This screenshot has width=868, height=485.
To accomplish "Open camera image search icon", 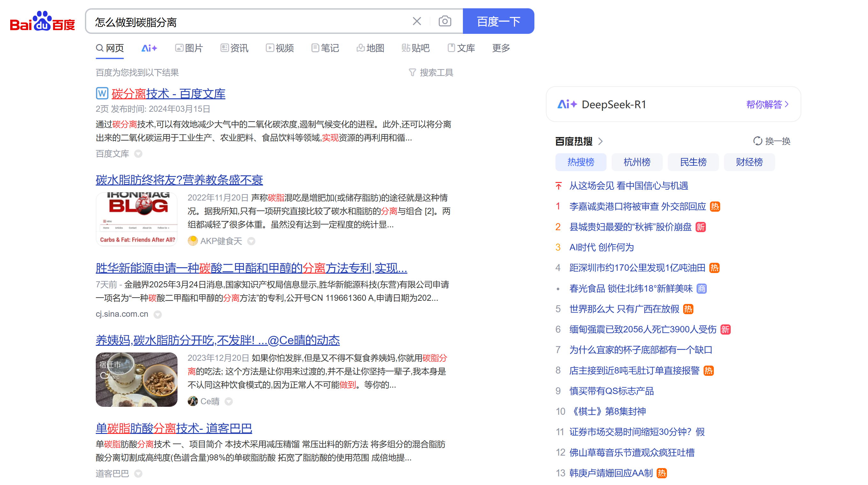I will [445, 21].
